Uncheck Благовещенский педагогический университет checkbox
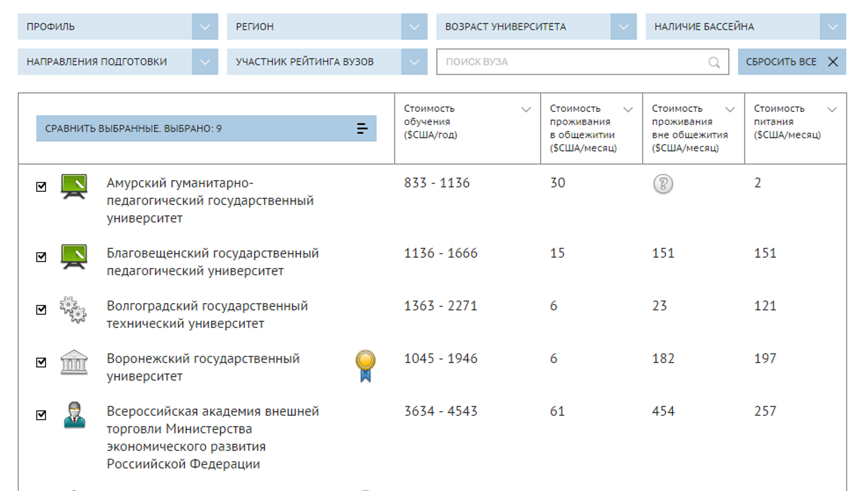 click(41, 257)
